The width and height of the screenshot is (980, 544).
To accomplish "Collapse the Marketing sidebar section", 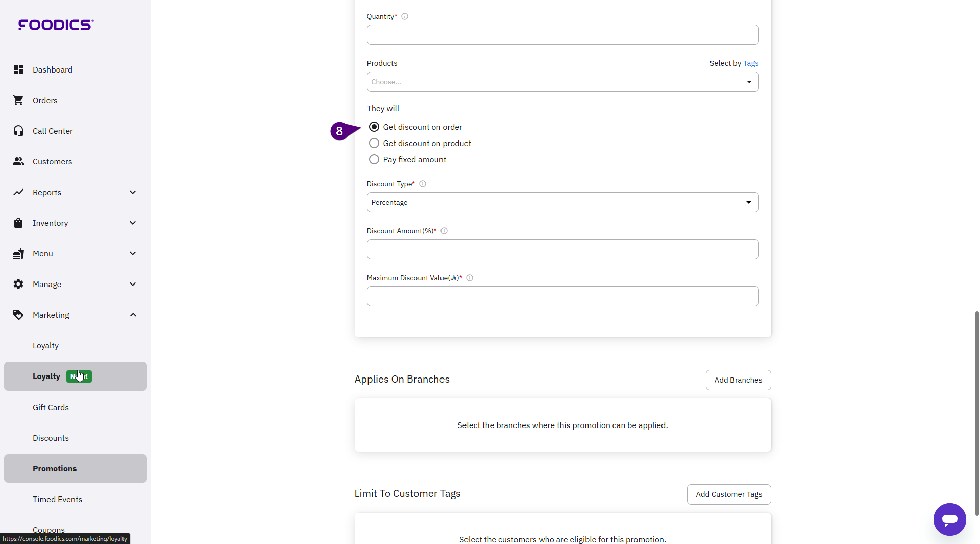I will tap(133, 315).
